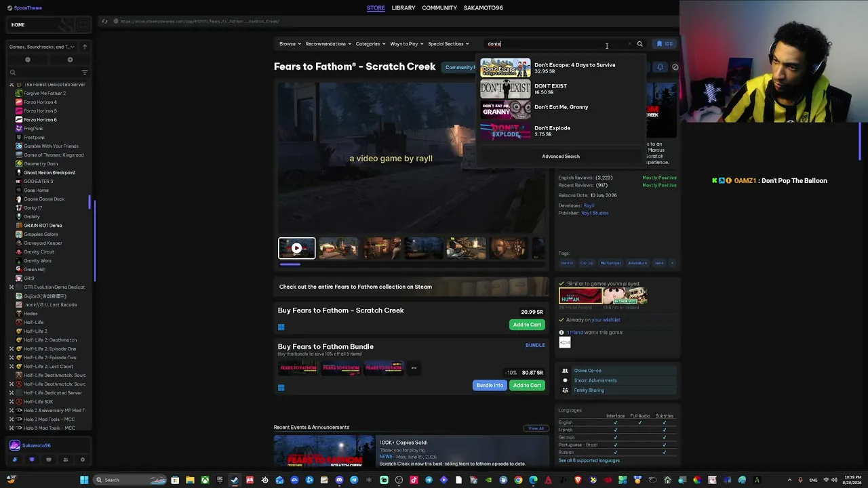Viewport: 868px width, 488px height.
Task: Open the Xbox app on the taskbar
Action: (205, 481)
